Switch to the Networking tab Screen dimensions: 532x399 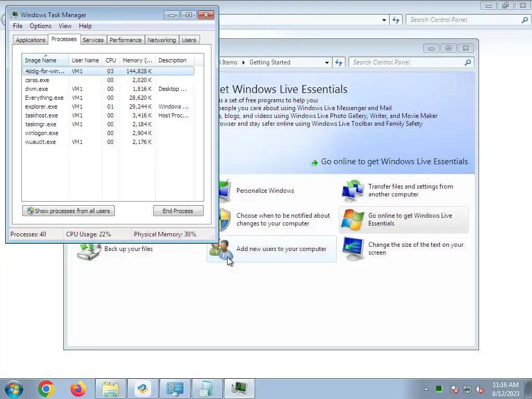click(162, 40)
